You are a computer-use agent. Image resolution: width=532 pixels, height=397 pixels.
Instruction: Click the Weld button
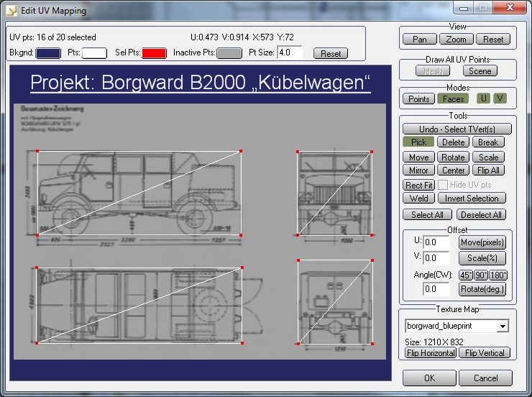418,198
